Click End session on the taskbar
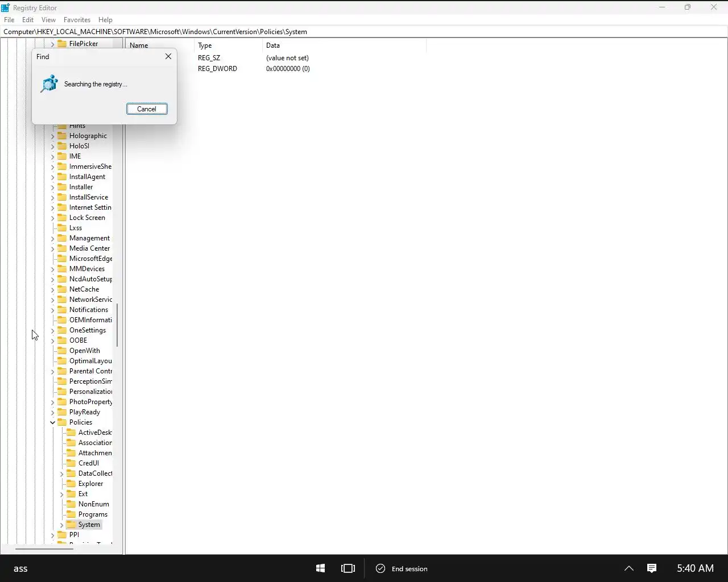The height and width of the screenshot is (582, 728). [x=402, y=568]
